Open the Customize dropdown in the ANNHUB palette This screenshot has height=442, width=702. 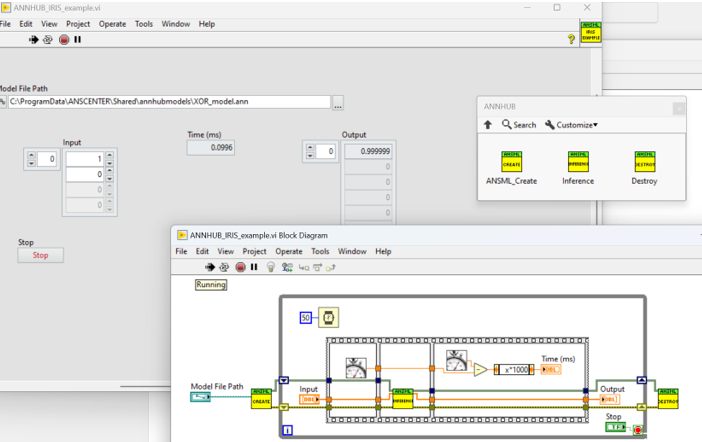click(x=571, y=125)
